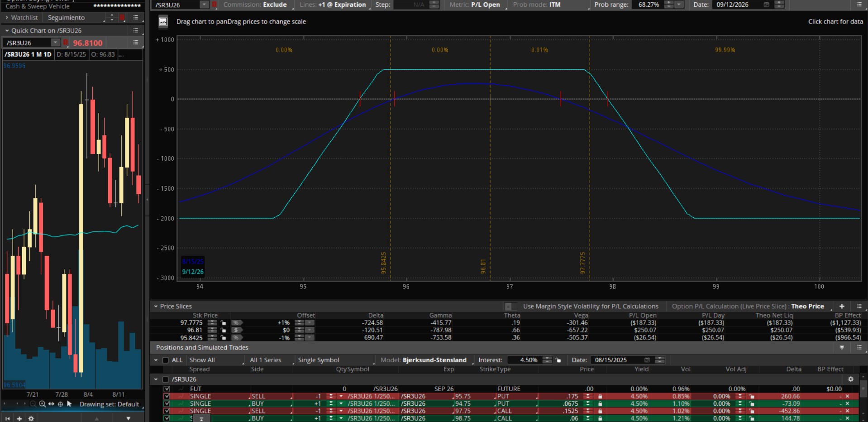Open Drawing set Default selector
The width and height of the screenshot is (868, 422).
(x=109, y=404)
